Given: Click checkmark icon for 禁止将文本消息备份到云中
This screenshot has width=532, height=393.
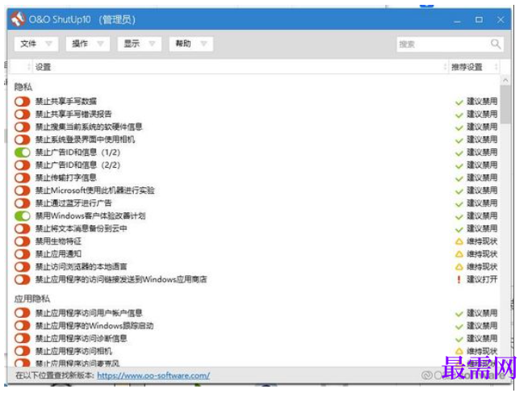Looking at the screenshot, I should [x=459, y=229].
